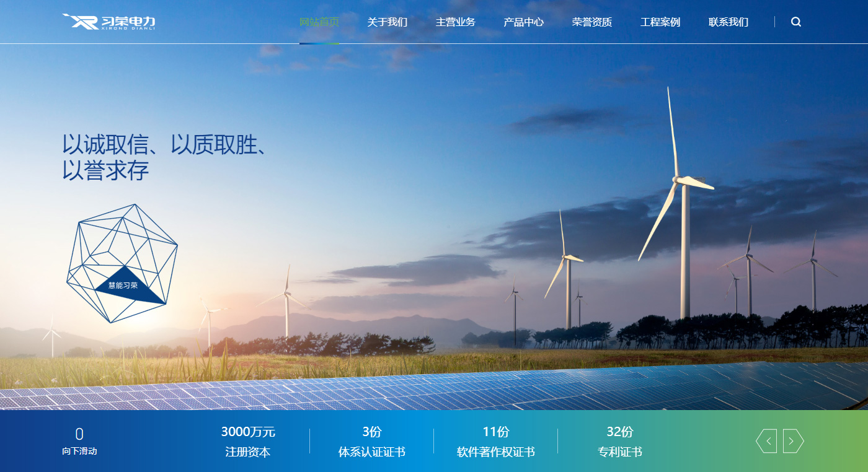Open the 关于我们 menu item
The height and width of the screenshot is (472, 868).
(x=387, y=22)
